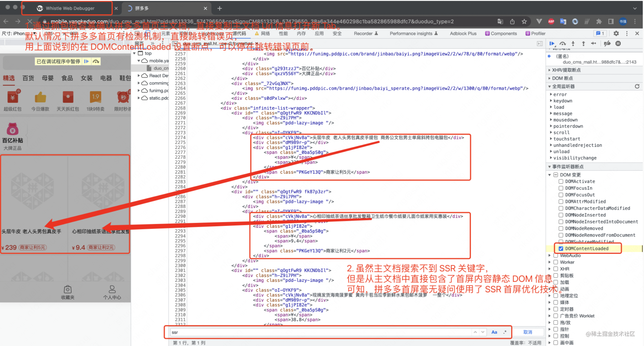Cancel search with 取消 button
The width and height of the screenshot is (644, 346).
pos(528,332)
